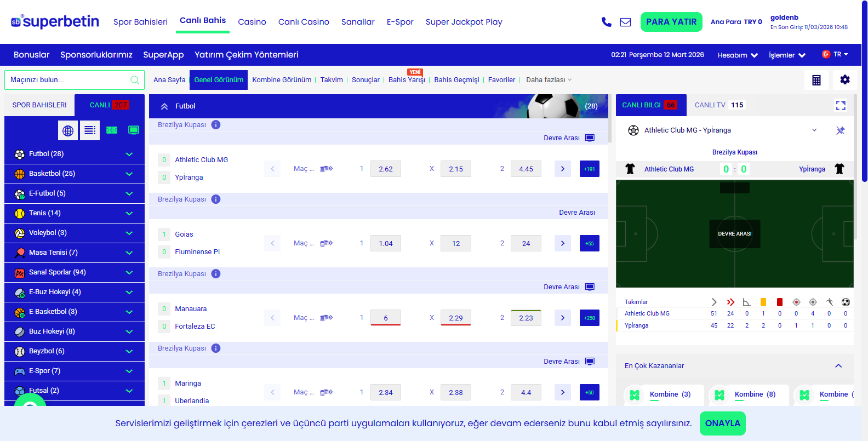The image size is (868, 441).
Task: Click the match list scrollbar
Action: pos(610,119)
